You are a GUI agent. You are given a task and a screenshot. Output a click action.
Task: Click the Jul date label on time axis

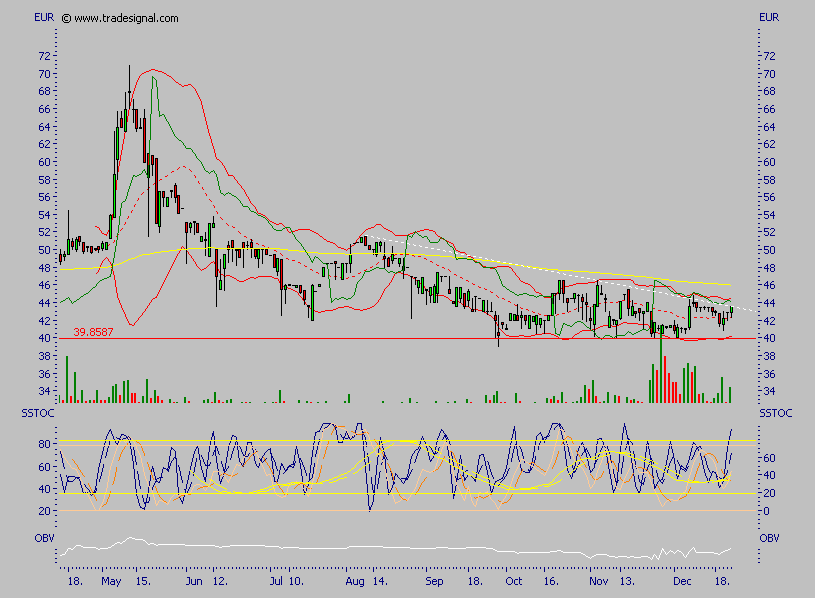point(277,581)
